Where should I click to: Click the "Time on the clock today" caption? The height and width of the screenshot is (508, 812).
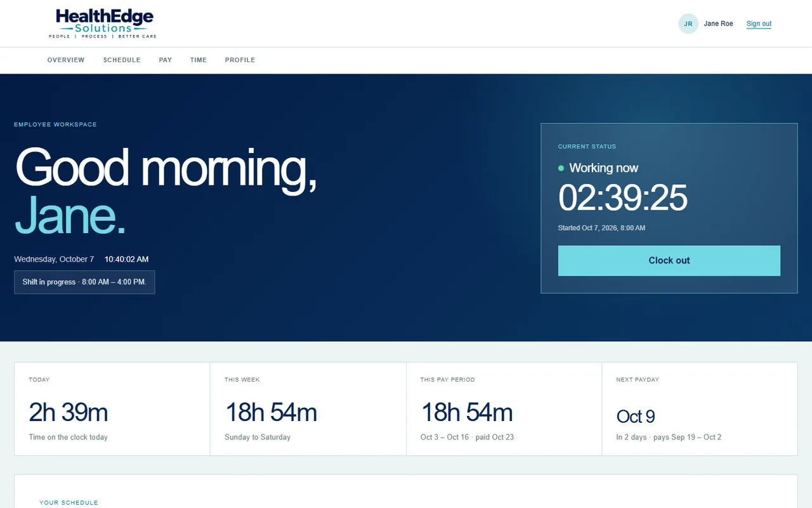pos(68,437)
